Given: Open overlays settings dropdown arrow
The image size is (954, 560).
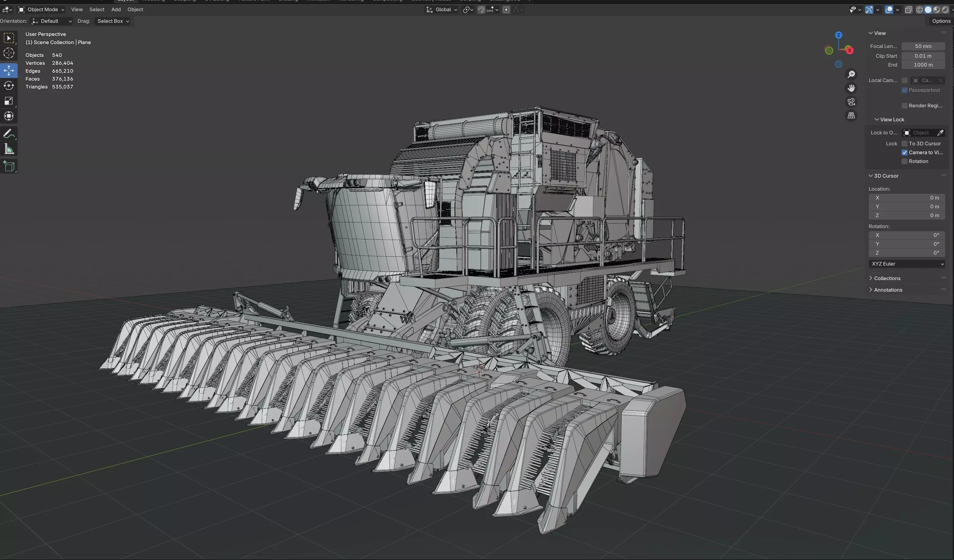Looking at the screenshot, I should (897, 10).
